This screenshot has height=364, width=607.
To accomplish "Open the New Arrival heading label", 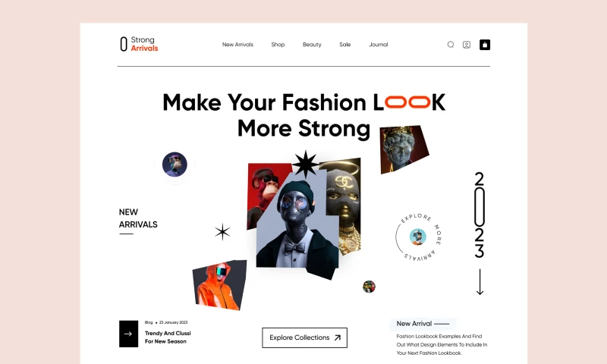I will [x=414, y=324].
